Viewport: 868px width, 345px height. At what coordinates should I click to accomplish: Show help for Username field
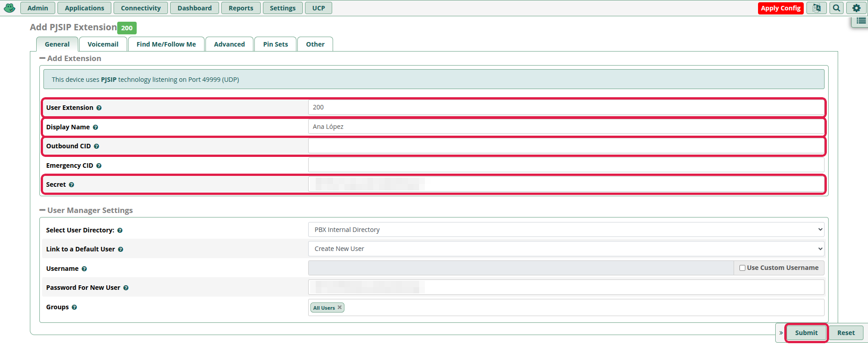(84, 269)
